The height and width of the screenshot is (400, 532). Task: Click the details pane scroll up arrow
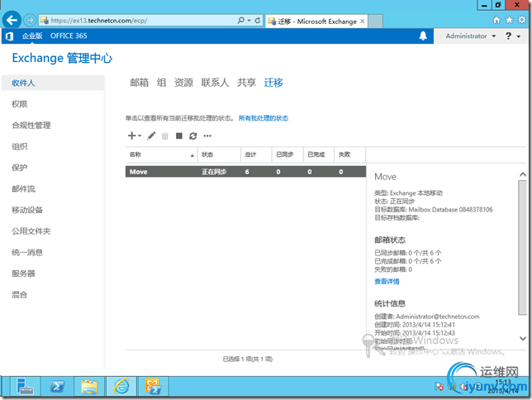point(523,174)
